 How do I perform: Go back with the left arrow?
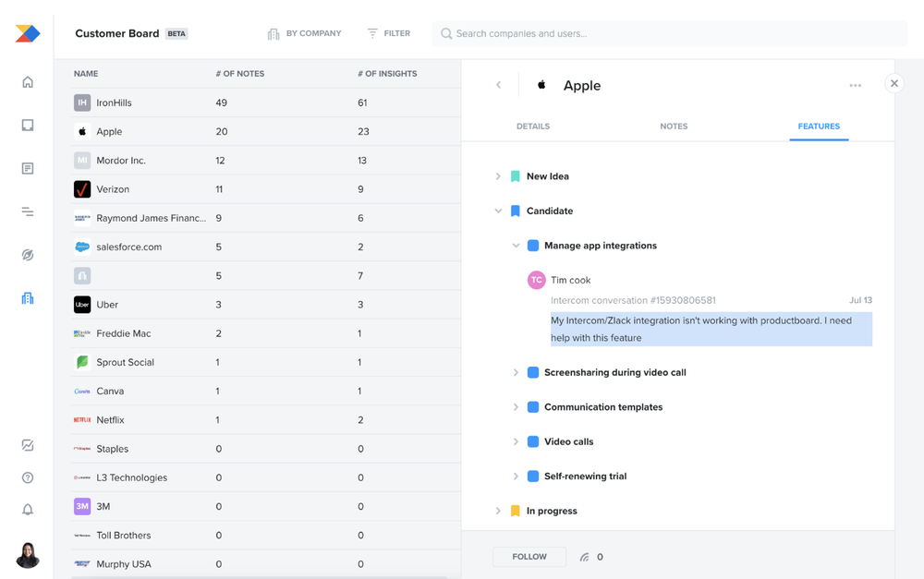pyautogui.click(x=499, y=85)
